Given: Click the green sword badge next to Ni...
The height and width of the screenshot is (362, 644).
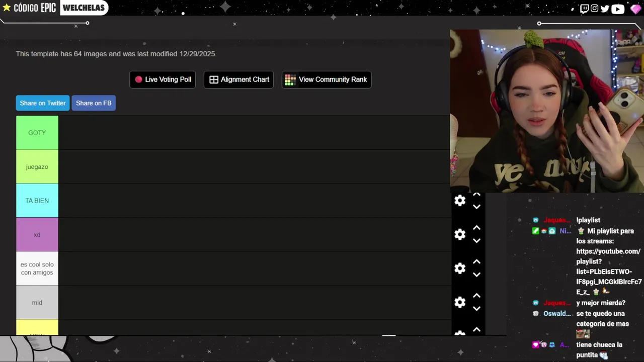Looking at the screenshot, I should pyautogui.click(x=536, y=231).
